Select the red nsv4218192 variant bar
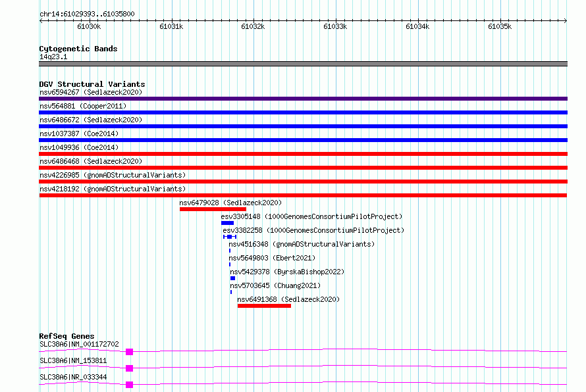Image resolution: width=586 pixels, height=392 pixels. pos(303,195)
